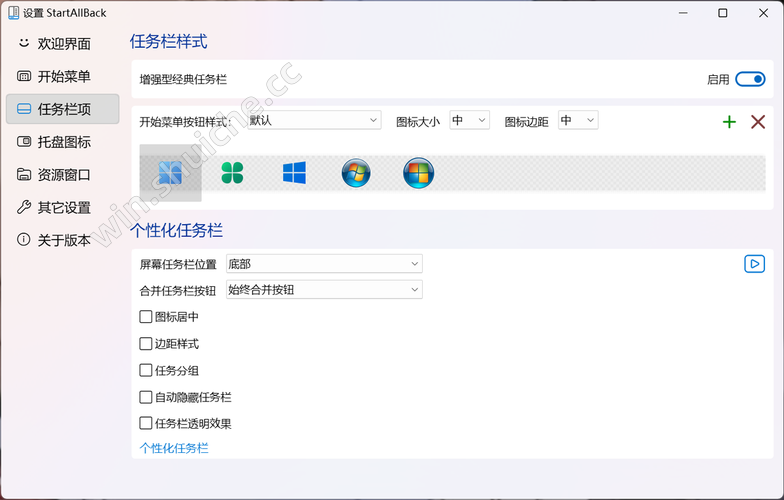Select the Windows 7 orb start icon
The image size is (784, 500).
coord(356,173)
